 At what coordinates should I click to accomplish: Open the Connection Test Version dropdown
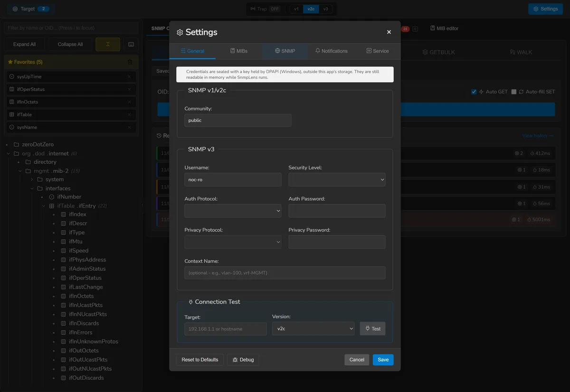[x=313, y=328]
